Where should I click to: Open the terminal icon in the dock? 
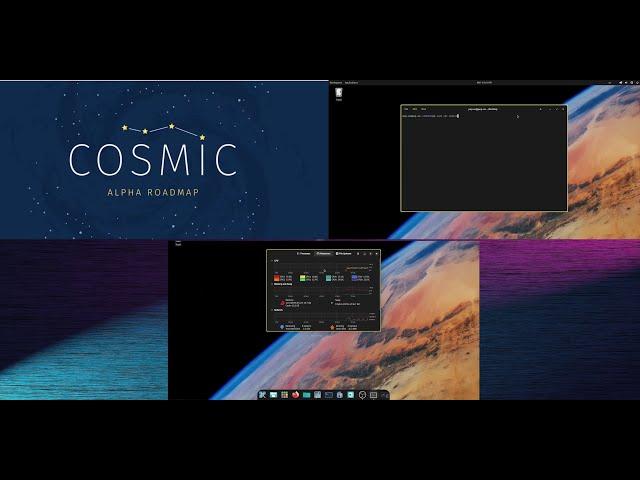click(329, 395)
